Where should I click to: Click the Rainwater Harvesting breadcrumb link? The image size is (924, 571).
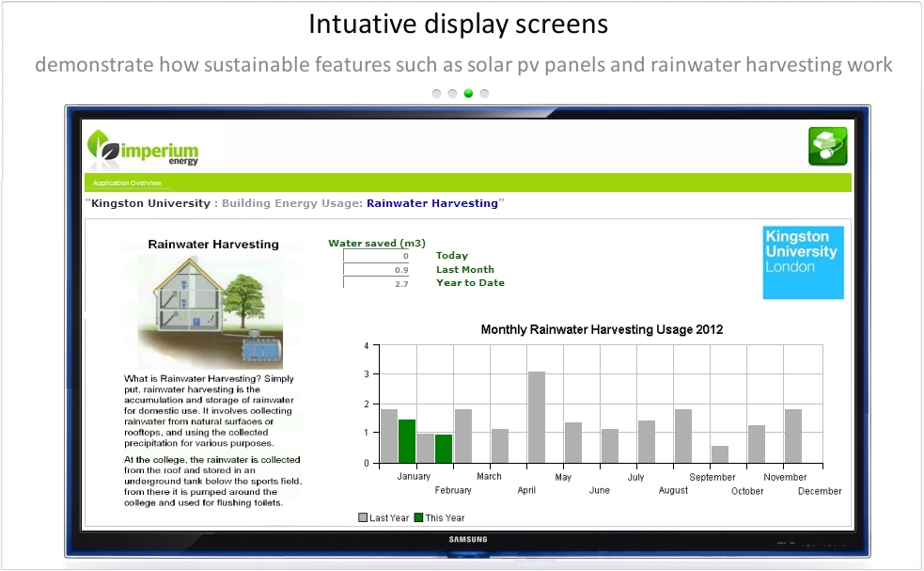coord(432,203)
